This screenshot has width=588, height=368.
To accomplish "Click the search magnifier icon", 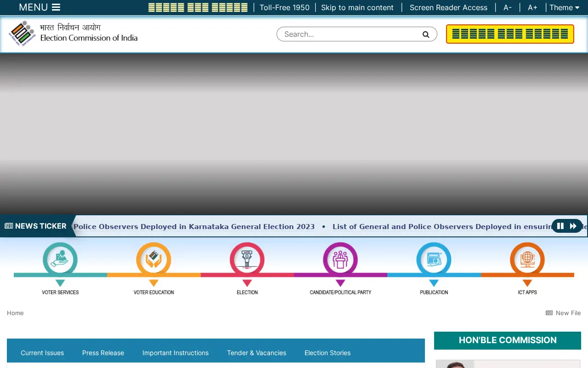I will coord(426,34).
